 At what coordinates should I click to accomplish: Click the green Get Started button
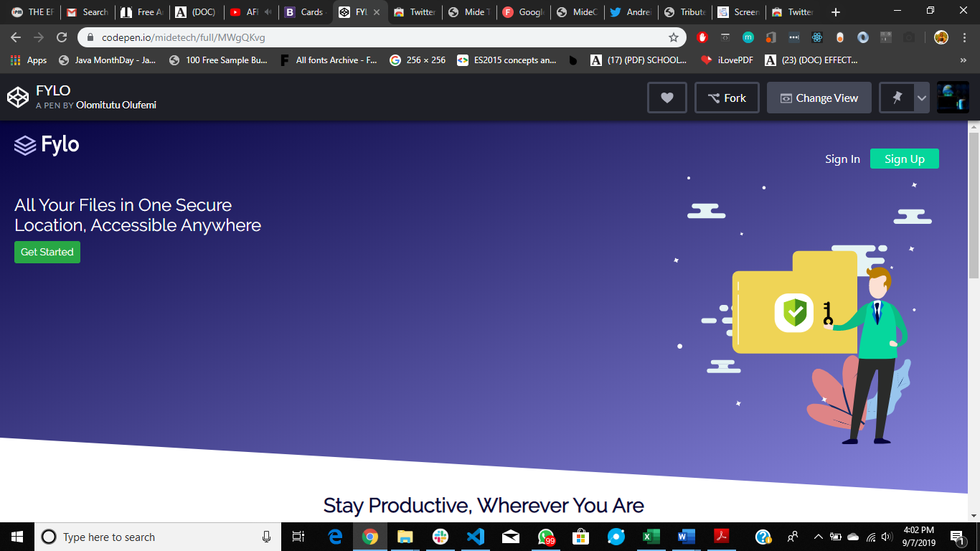point(47,252)
